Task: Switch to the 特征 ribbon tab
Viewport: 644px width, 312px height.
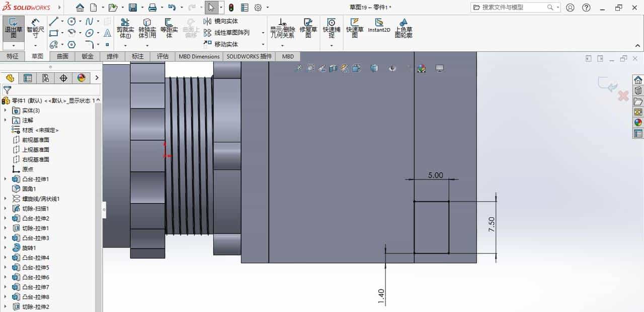Action: pyautogui.click(x=13, y=56)
